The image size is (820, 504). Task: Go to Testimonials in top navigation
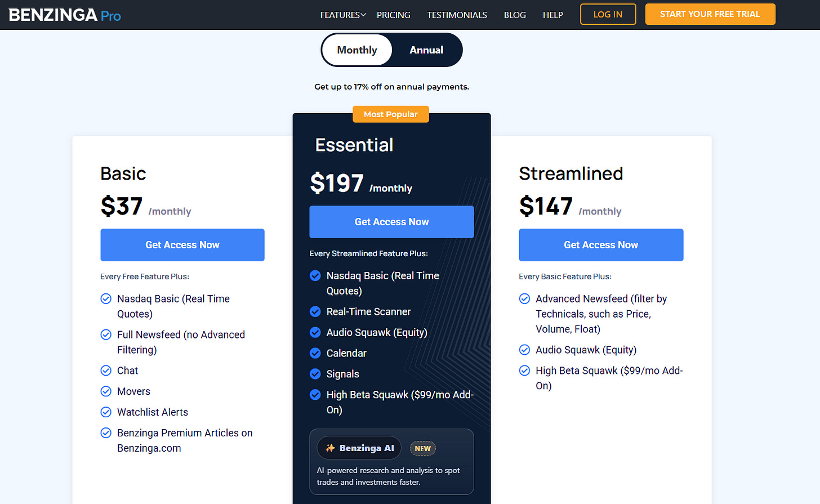[x=457, y=15]
